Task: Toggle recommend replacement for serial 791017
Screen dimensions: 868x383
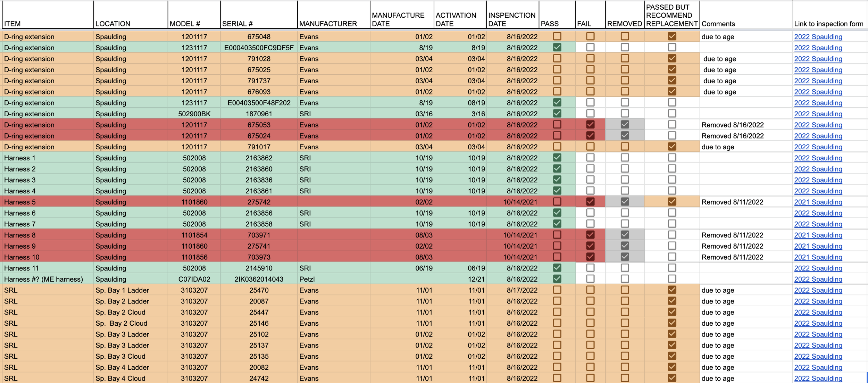Action: coord(672,147)
